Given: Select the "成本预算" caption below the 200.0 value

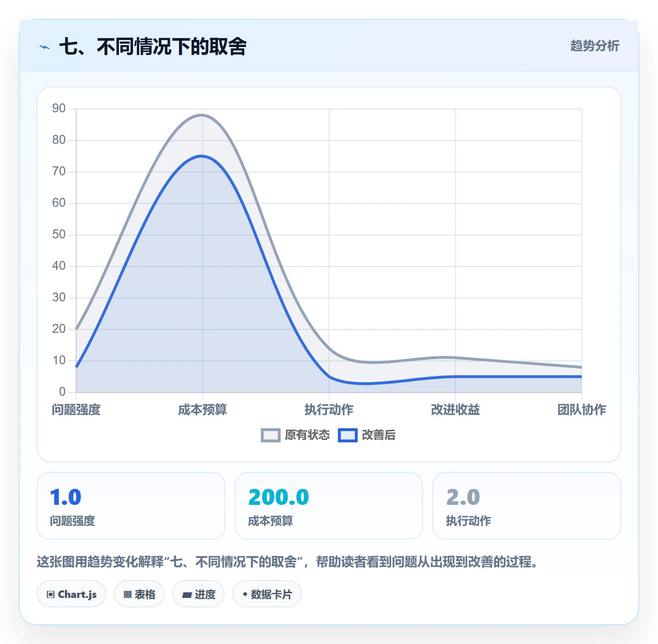Looking at the screenshot, I should pos(271,521).
